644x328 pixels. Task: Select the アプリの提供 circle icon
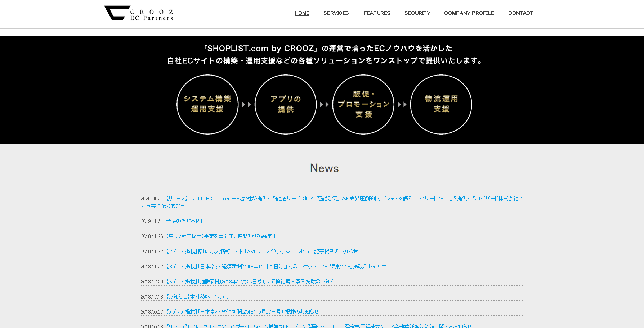(285, 104)
